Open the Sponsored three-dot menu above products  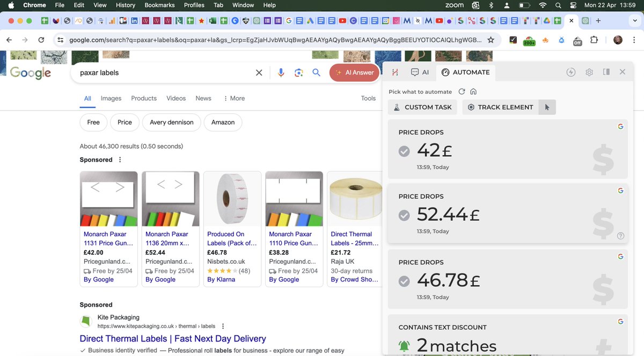[120, 159]
